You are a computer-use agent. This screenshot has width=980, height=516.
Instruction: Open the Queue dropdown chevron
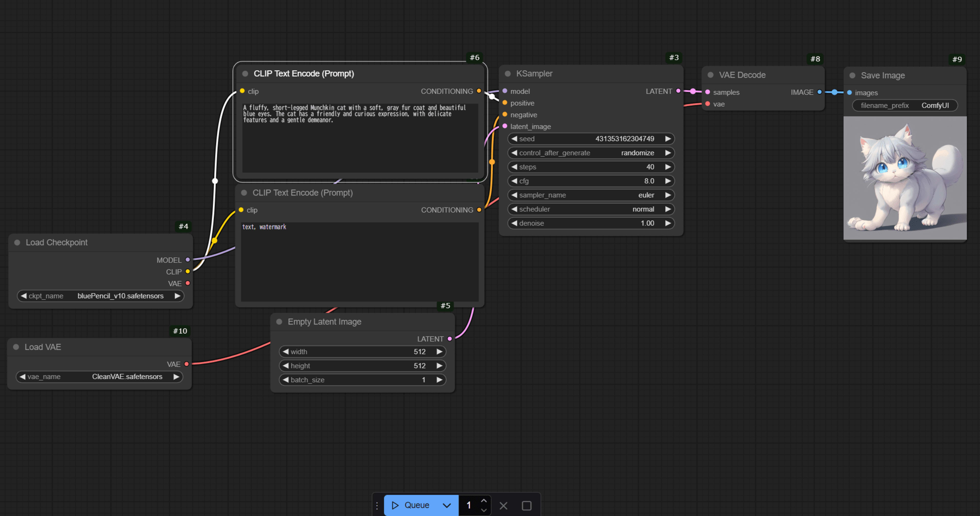[x=447, y=505]
